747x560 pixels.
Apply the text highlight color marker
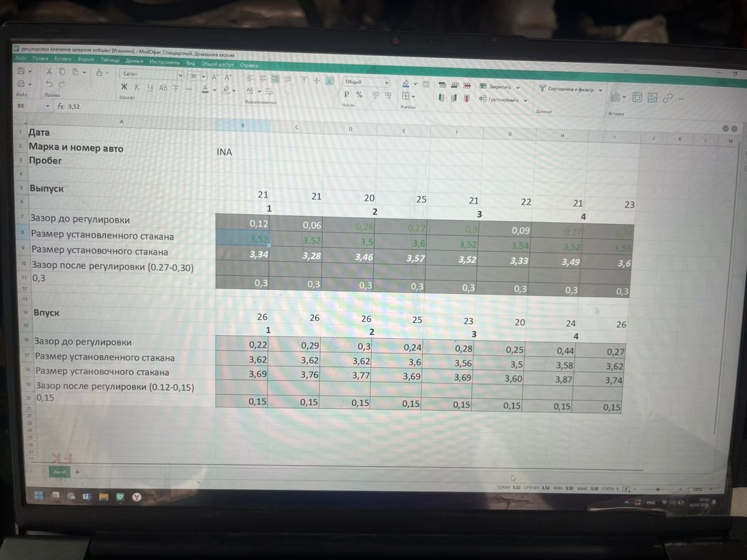[226, 90]
